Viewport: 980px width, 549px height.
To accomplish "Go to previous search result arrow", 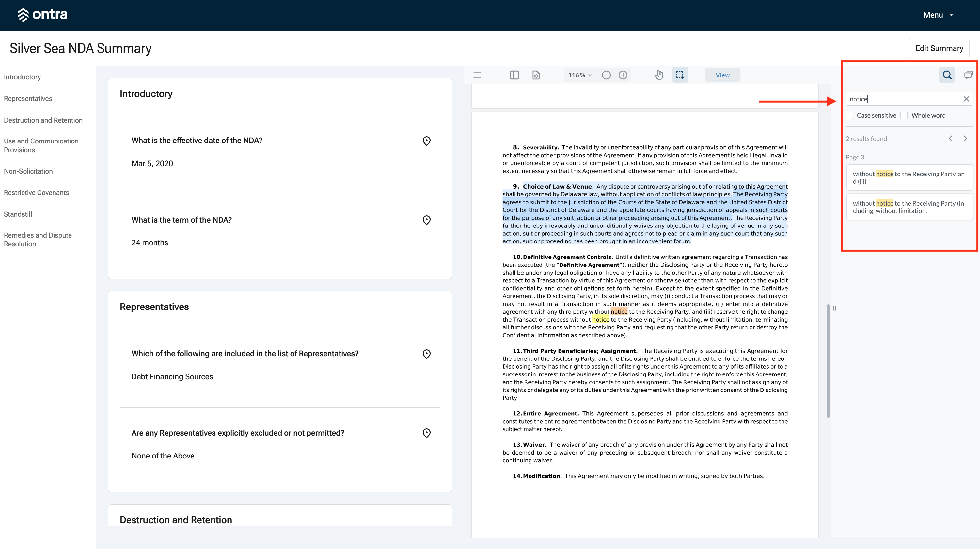I will (951, 139).
